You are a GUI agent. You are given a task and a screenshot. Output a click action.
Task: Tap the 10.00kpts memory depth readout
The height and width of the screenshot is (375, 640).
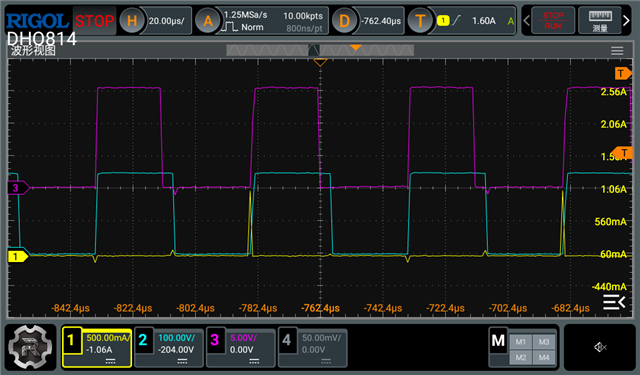tap(302, 16)
